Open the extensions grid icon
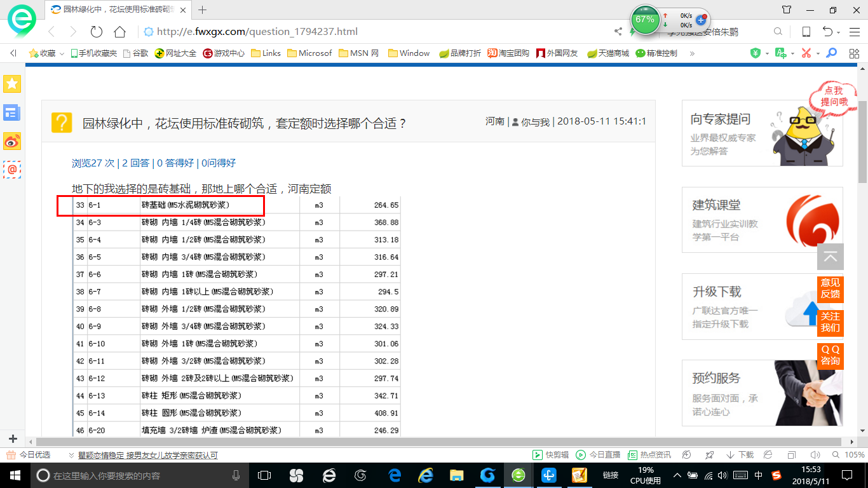 tap(854, 53)
